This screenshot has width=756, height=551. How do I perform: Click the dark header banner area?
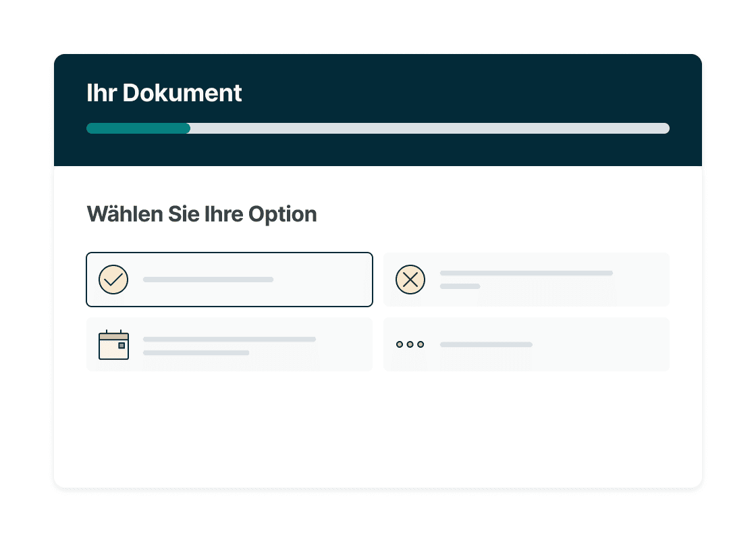[378, 110]
